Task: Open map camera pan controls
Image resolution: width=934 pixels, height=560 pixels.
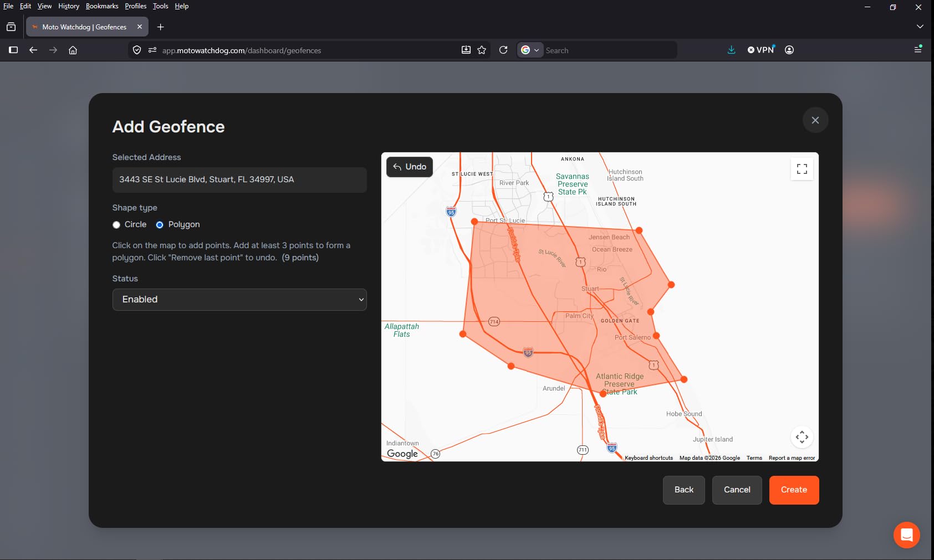Action: pos(802,437)
